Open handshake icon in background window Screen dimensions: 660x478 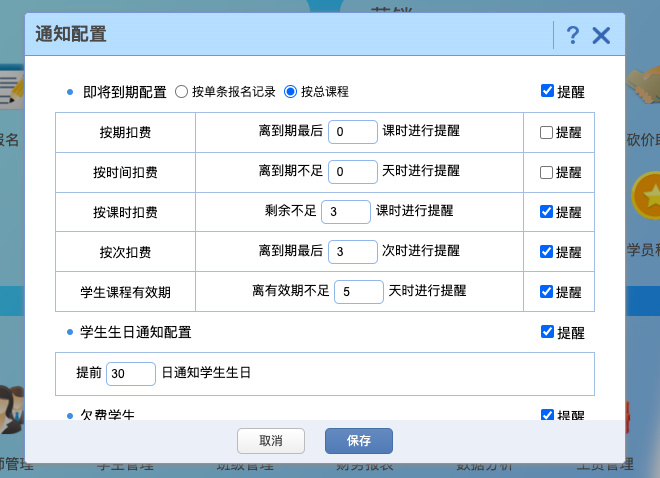pos(643,84)
